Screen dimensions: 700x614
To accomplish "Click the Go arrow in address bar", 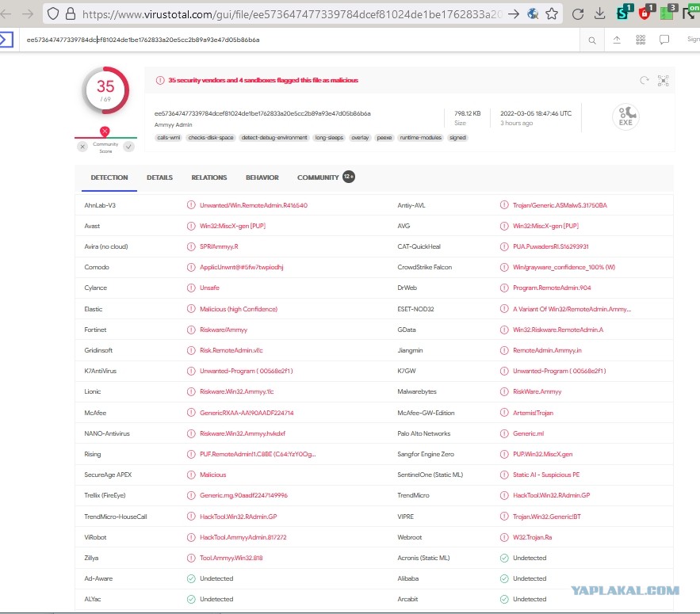I will click(514, 14).
